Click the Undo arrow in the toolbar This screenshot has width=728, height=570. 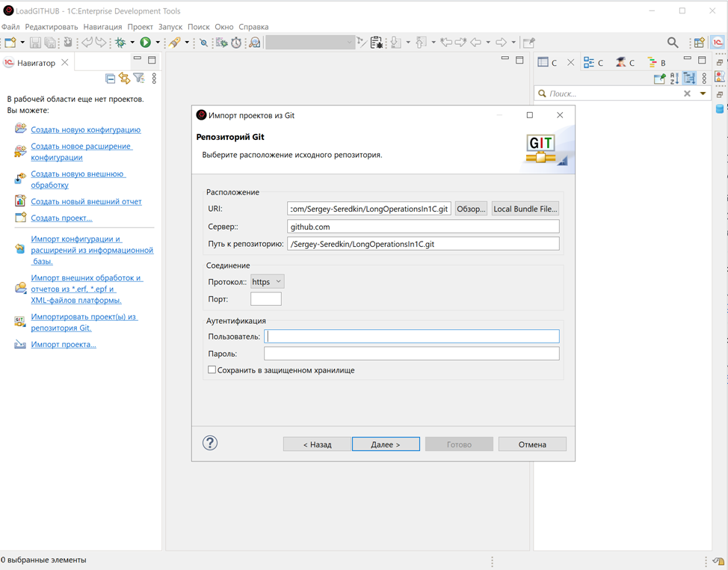(x=87, y=43)
